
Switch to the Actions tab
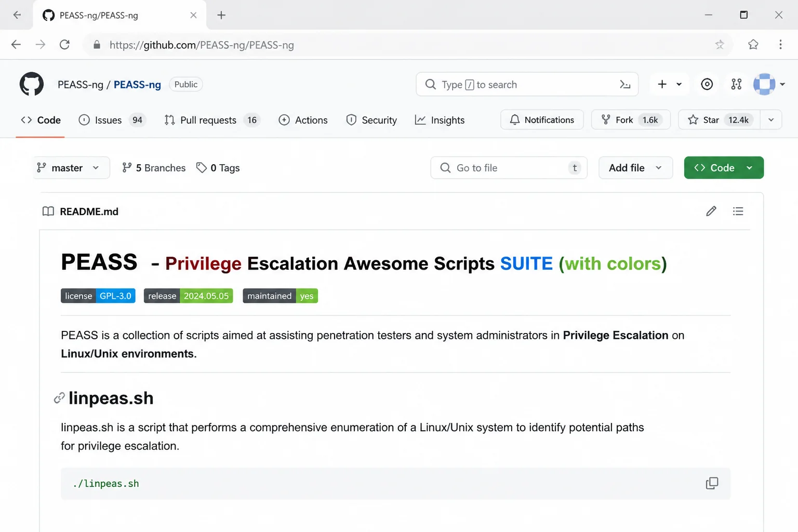click(303, 120)
